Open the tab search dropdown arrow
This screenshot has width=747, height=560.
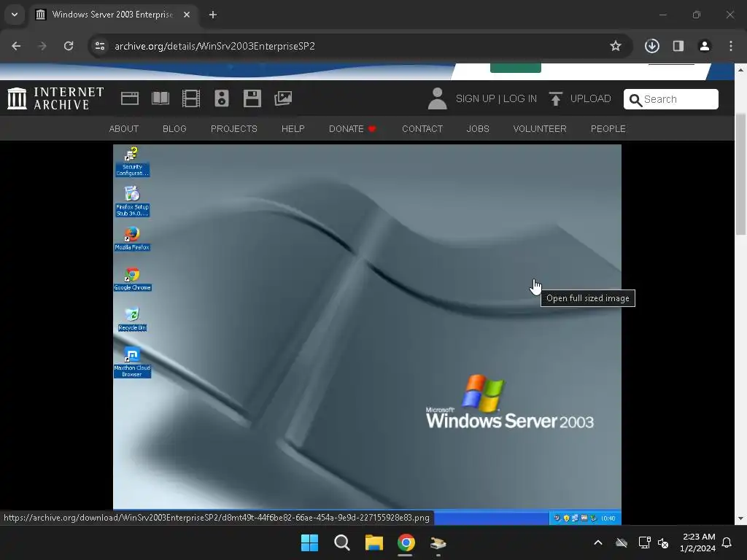(x=15, y=15)
